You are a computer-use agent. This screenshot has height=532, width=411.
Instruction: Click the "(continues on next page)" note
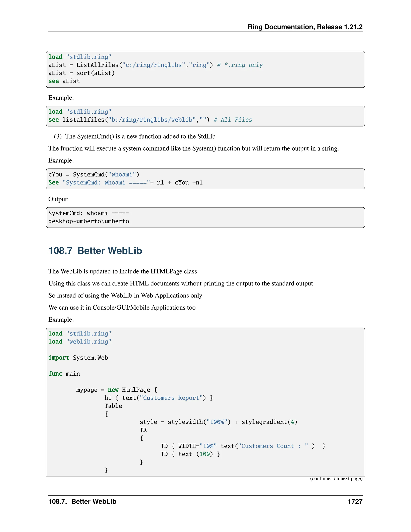click(336, 478)
